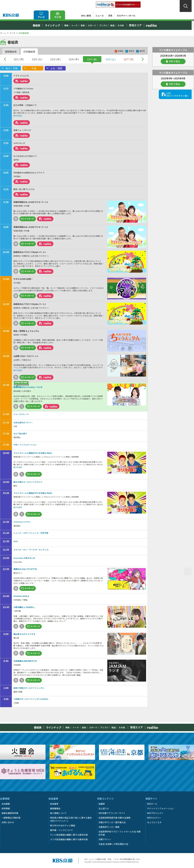This screenshot has height=868, width=194.
Task: Download 2025年10月〜2026年3月 timetable PDF
Action: [x=173, y=61]
